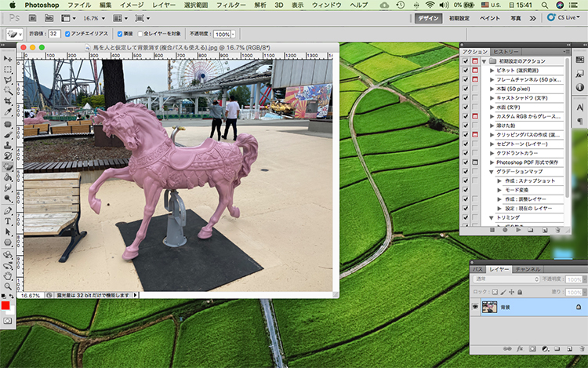Select the Eyedropper tool
The width and height of the screenshot is (588, 368).
(x=8, y=111)
